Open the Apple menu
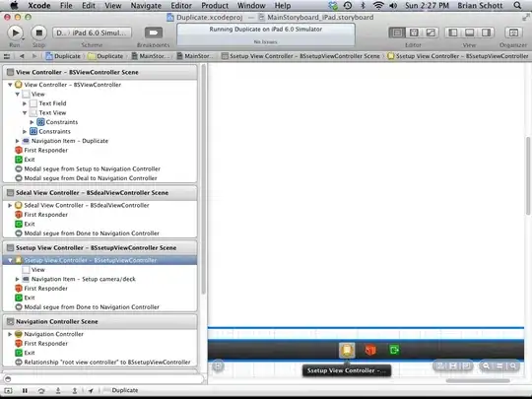Image resolution: width=532 pixels, height=399 pixels. tap(14, 6)
